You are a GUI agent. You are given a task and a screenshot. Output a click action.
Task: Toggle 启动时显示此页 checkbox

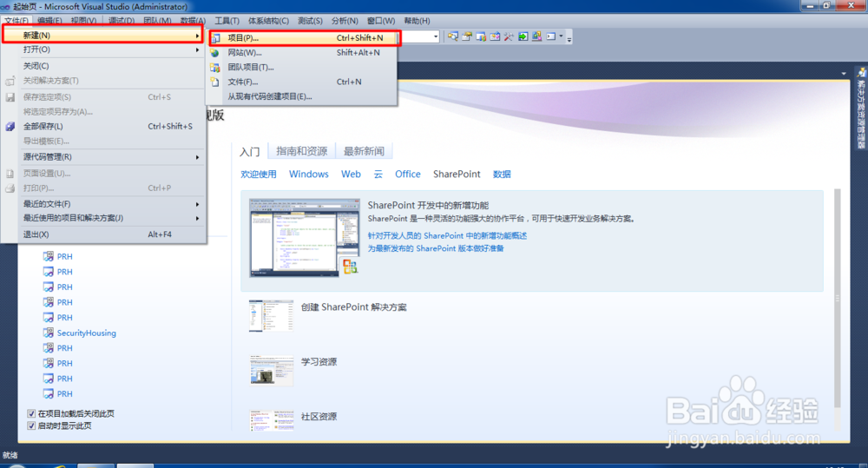pos(31,426)
